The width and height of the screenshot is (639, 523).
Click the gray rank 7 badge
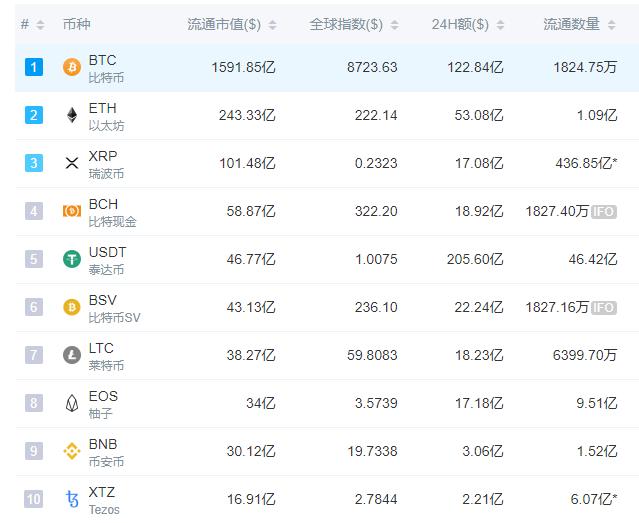(34, 355)
